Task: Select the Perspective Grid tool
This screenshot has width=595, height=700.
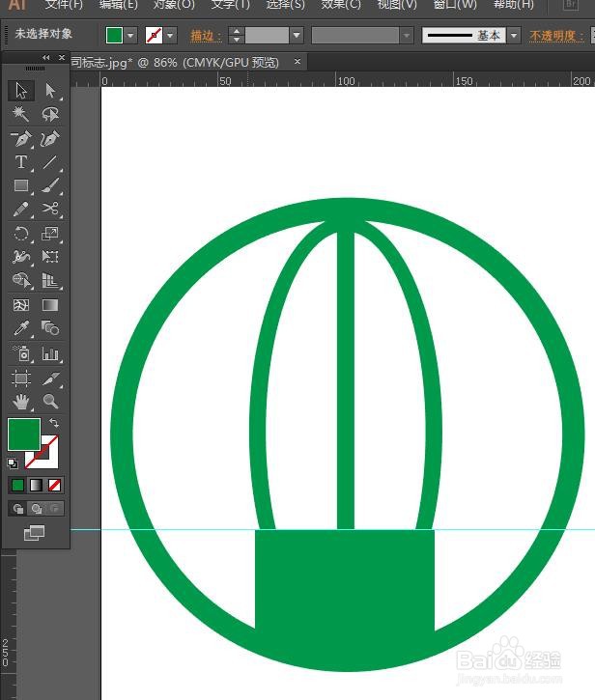Action: click(50, 280)
